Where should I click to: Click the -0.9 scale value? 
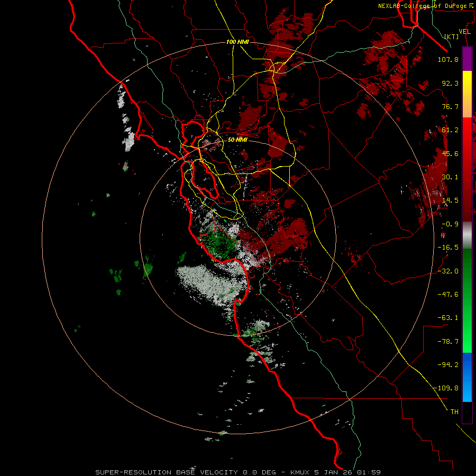tap(450, 224)
